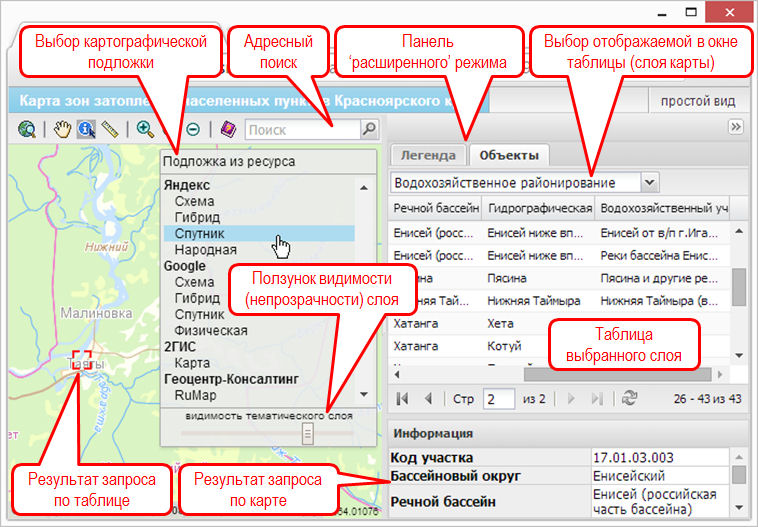Screen dimensions: 758x527
Task: Click the full-extent globe icon
Action: pos(27,130)
